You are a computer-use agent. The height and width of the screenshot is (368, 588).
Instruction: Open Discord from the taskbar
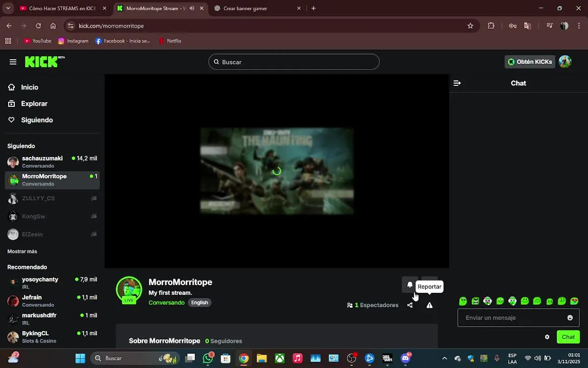(x=405, y=358)
